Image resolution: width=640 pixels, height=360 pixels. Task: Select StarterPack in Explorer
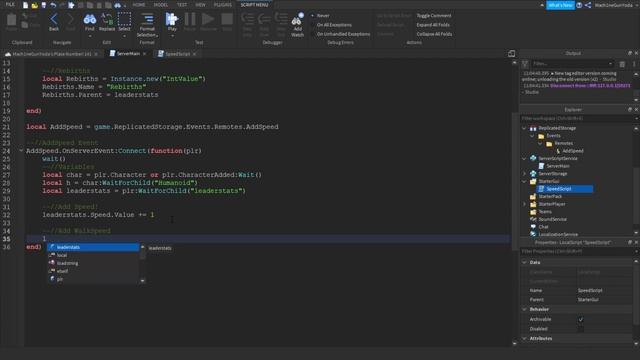[550, 196]
